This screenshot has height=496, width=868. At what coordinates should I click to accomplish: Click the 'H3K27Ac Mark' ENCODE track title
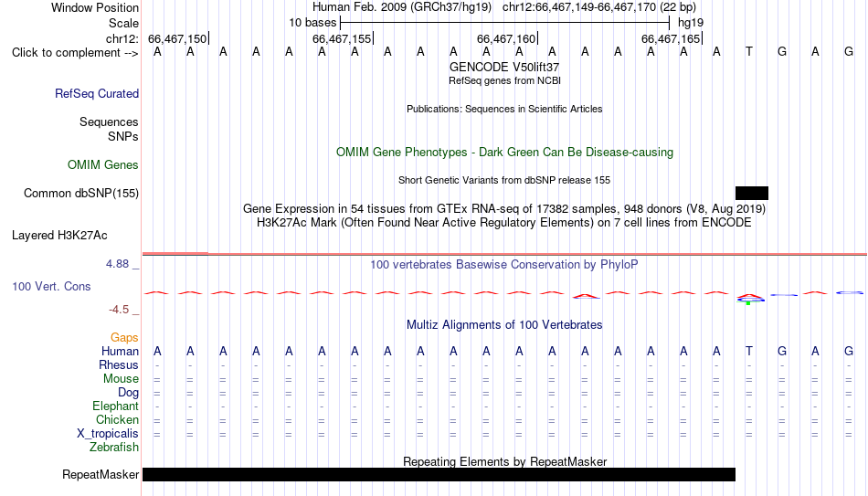504,223
